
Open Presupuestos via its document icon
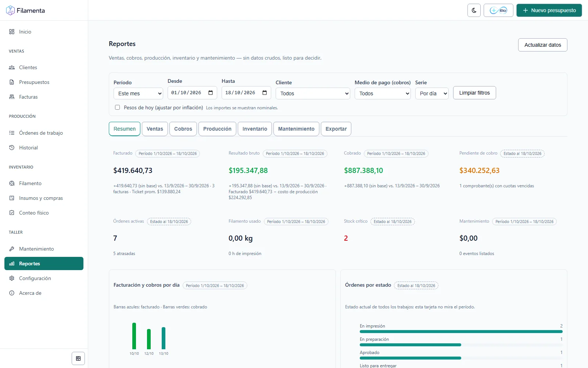(x=12, y=82)
